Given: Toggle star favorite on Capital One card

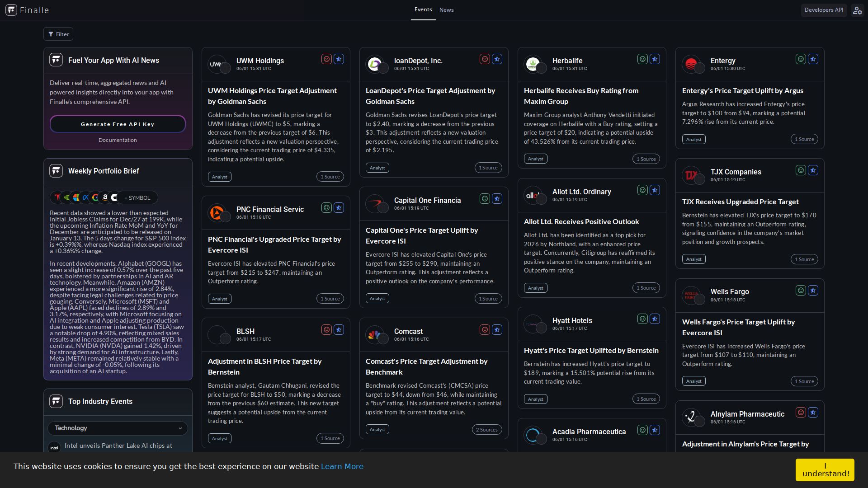Looking at the screenshot, I should [x=497, y=199].
